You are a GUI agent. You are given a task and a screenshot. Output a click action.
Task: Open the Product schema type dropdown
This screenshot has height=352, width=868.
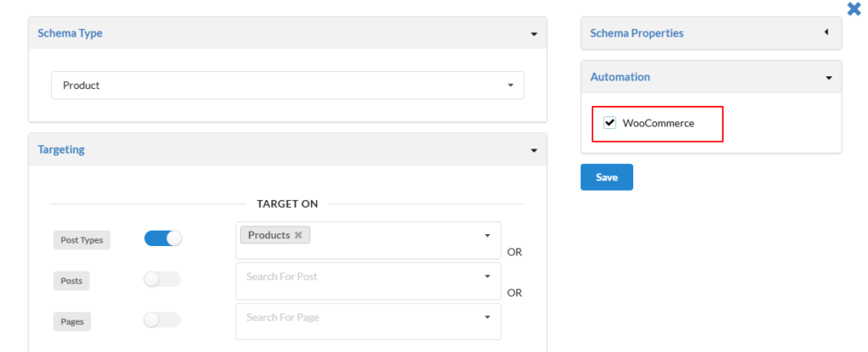click(x=287, y=86)
